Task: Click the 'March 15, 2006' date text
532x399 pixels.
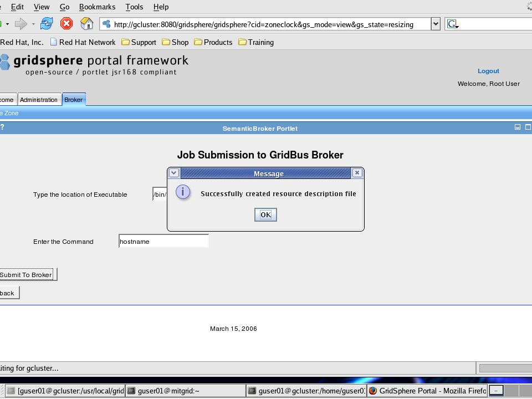Action: click(x=233, y=329)
